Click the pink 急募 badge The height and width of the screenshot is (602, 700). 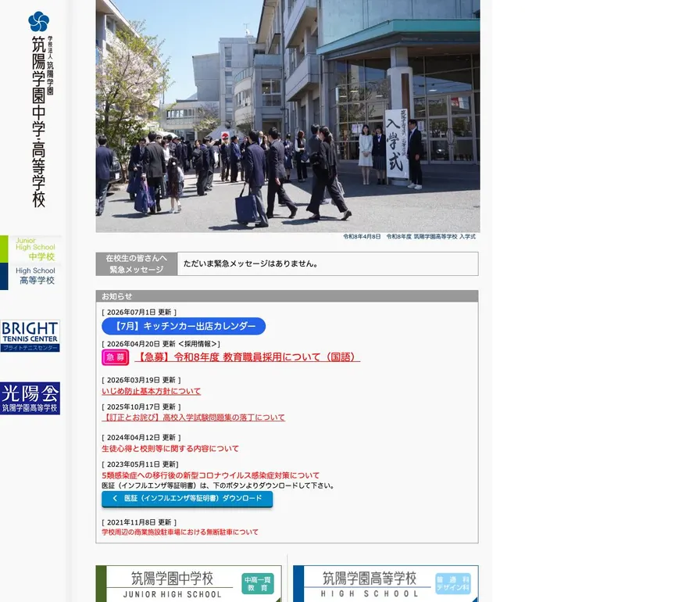[x=115, y=357]
